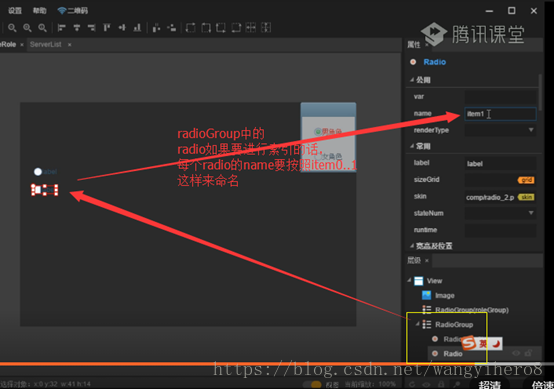Select the RadioGroup(roleGroup) tree node

[x=472, y=310]
